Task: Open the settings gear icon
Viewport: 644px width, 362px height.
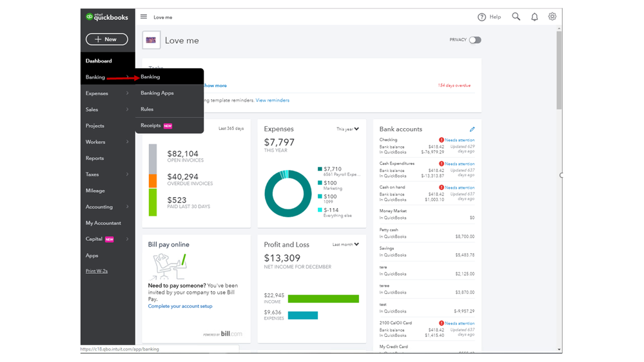Action: [552, 16]
